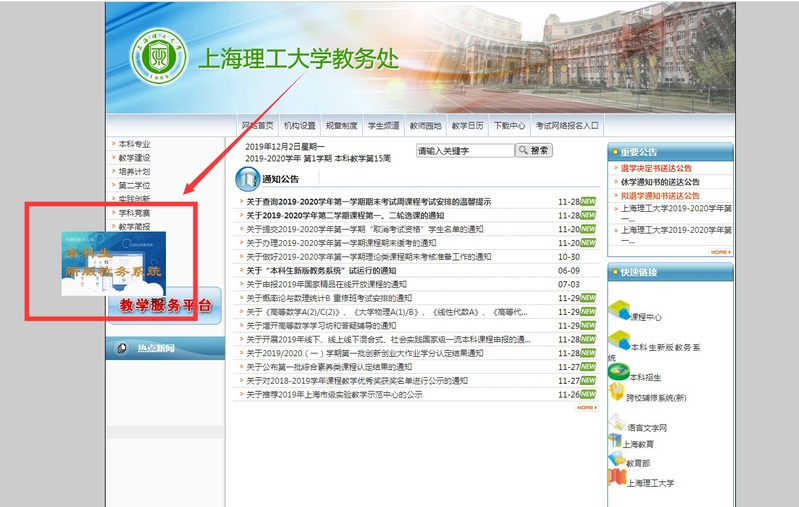Open notice about 课程教学优秀奖获奖名单公示
Viewport: 799px width, 507px height.
click(x=357, y=381)
